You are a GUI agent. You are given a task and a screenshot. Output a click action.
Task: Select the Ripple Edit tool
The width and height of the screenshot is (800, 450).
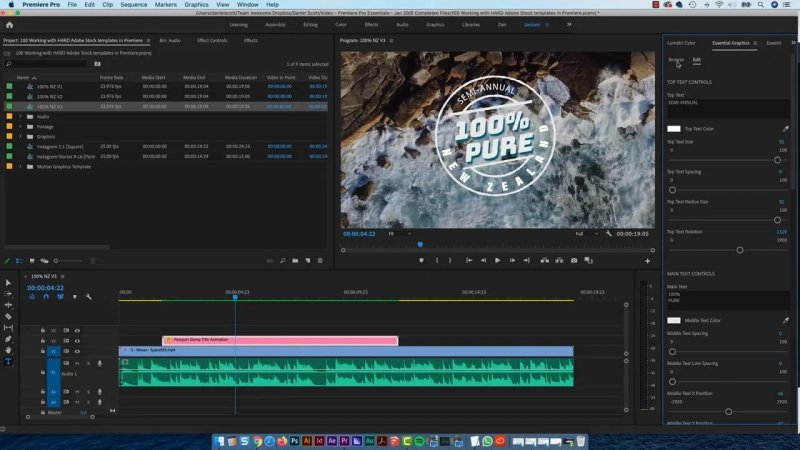[x=8, y=305]
